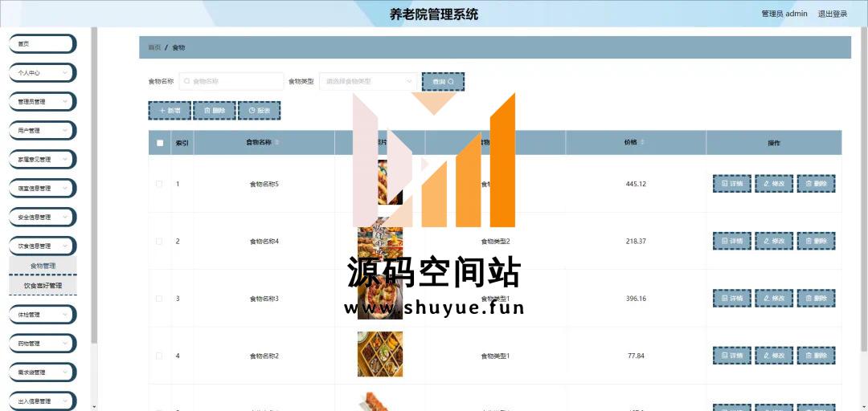Image resolution: width=868 pixels, height=411 pixels.
Task: Click 删除 for row 食物名称2
Action: point(816,355)
